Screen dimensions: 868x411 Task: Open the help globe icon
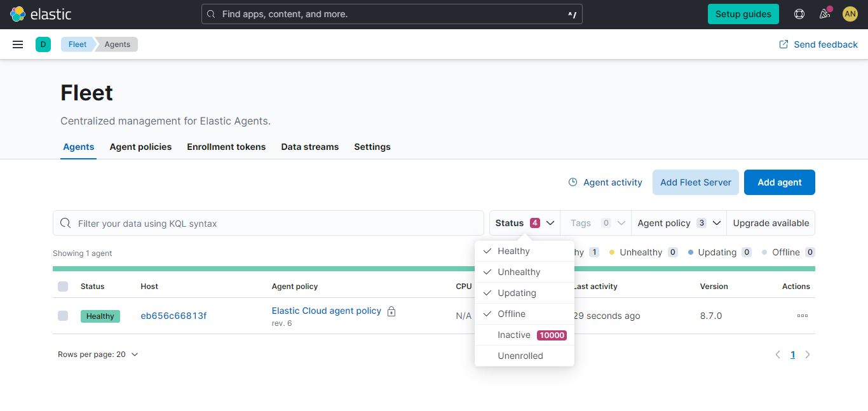click(x=799, y=13)
